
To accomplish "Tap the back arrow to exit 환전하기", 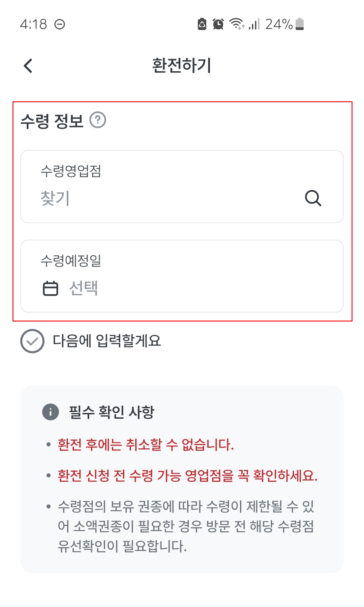I will [x=28, y=66].
